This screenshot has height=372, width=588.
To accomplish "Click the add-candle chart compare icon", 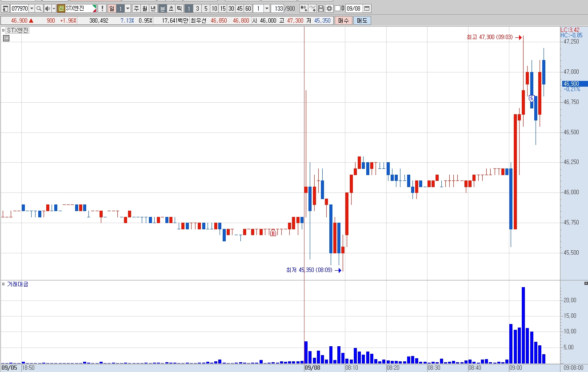I will coord(304,8).
